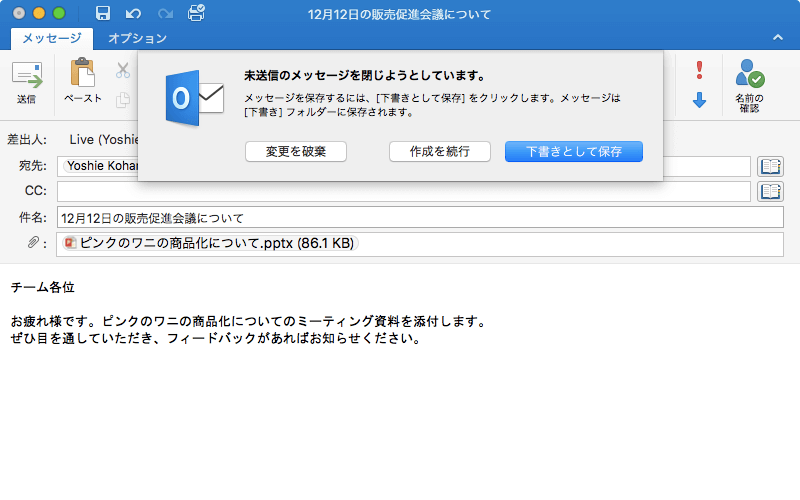
Task: Set high importance with the red exclamation mark
Action: click(x=699, y=70)
